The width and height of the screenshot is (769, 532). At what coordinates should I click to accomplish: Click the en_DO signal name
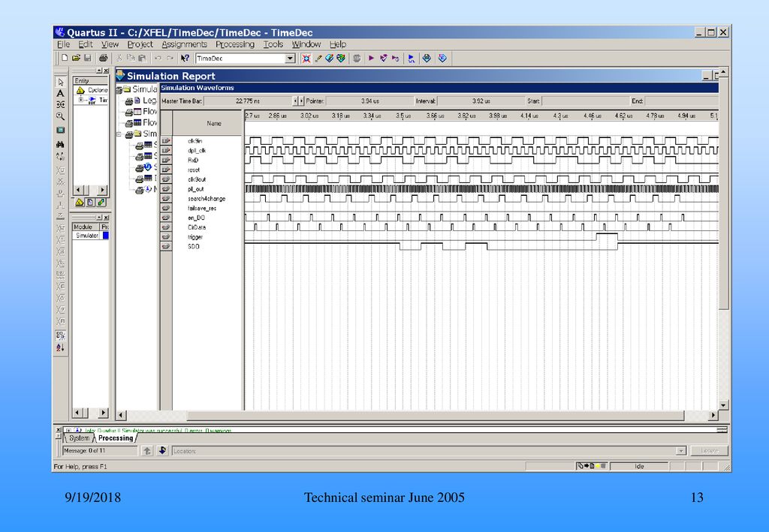[x=196, y=218]
